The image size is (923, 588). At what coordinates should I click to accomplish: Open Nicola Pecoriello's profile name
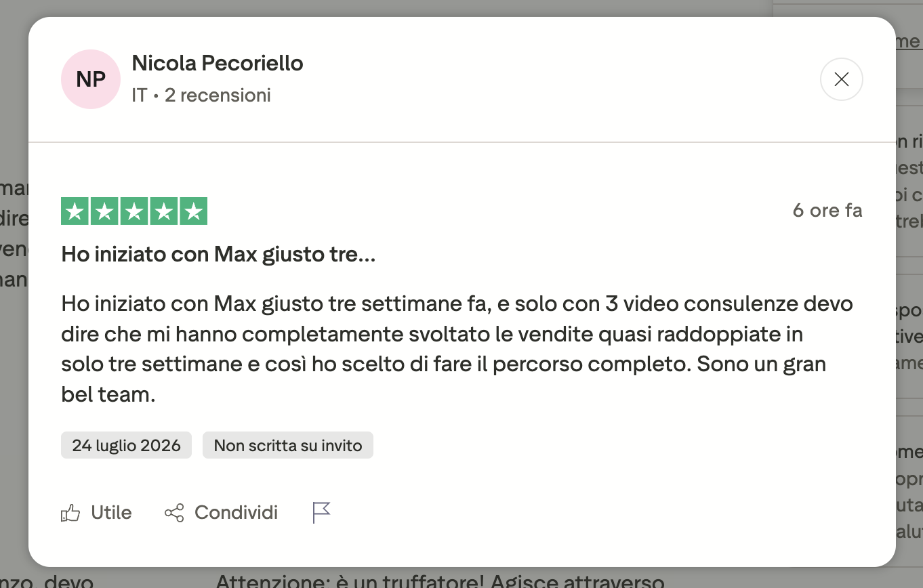coord(218,63)
